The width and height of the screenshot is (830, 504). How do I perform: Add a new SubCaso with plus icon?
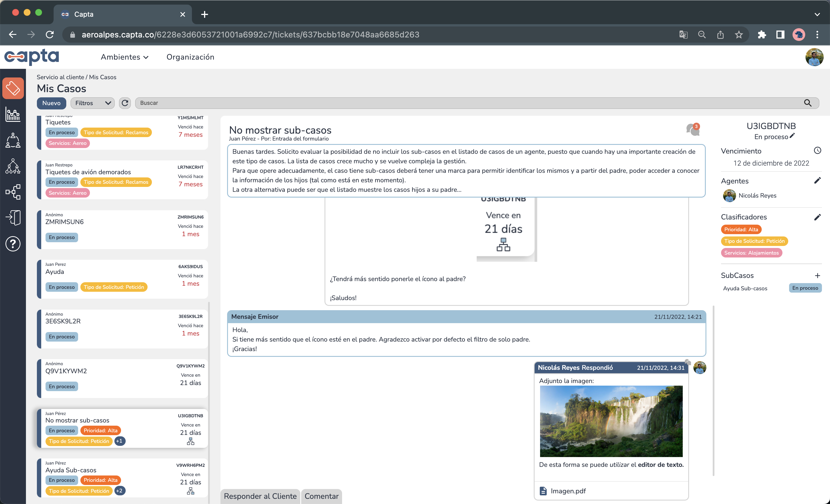click(817, 276)
